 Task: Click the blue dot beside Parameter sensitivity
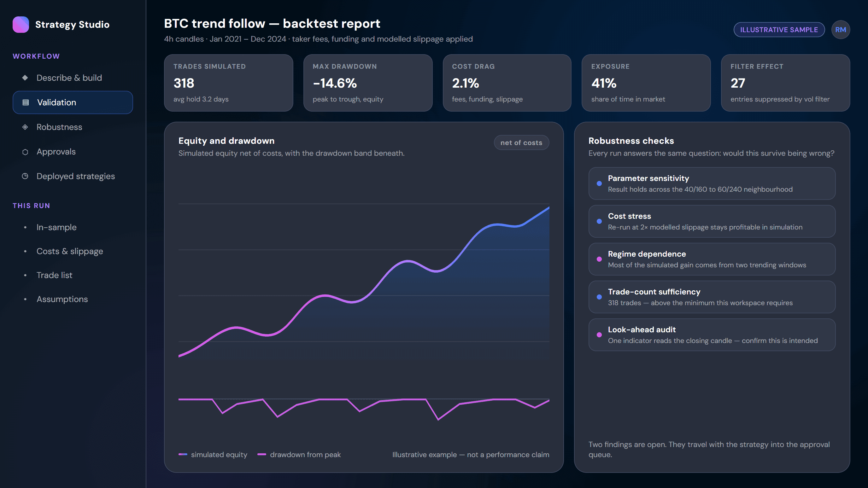pos(599,183)
